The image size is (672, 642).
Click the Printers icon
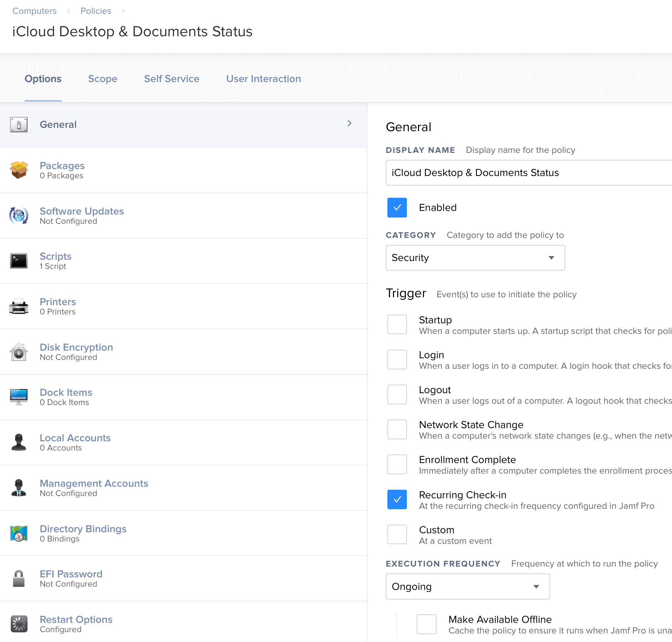coord(19,306)
